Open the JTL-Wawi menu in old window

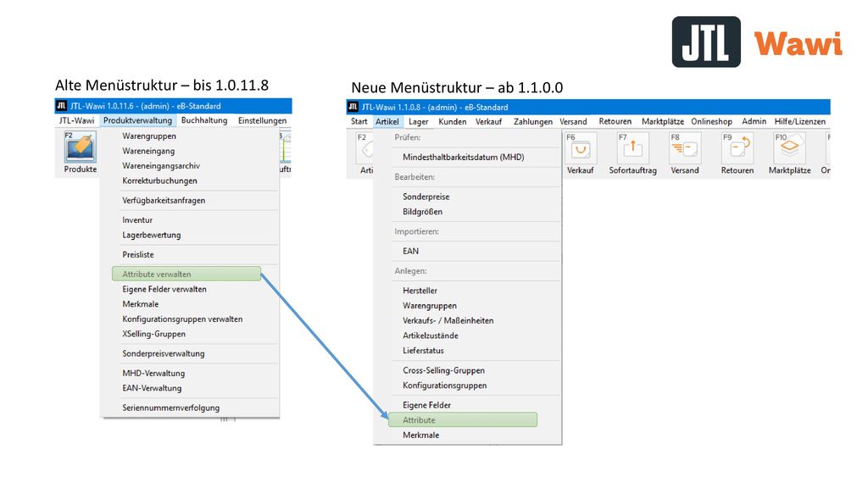[77, 120]
